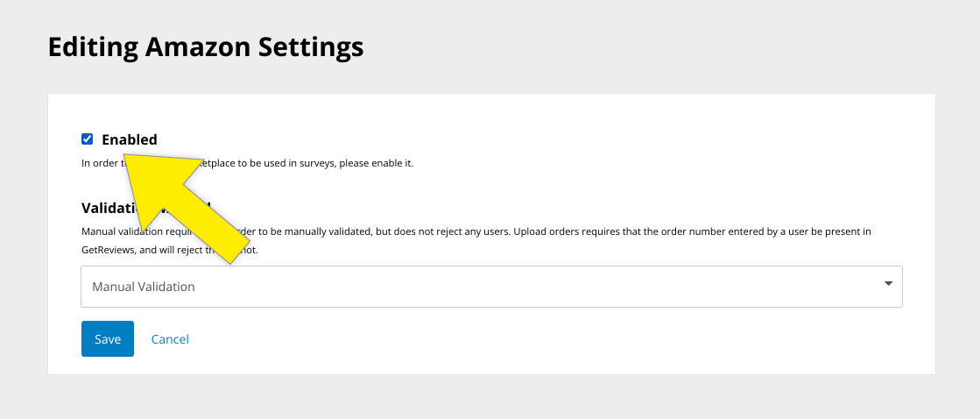The height and width of the screenshot is (419, 980).
Task: Toggle the Enabled checkbox
Action: point(87,139)
